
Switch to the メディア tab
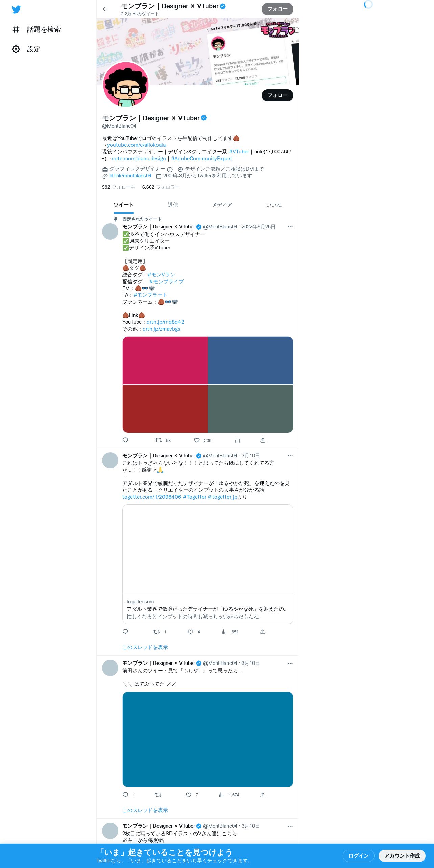tap(222, 205)
